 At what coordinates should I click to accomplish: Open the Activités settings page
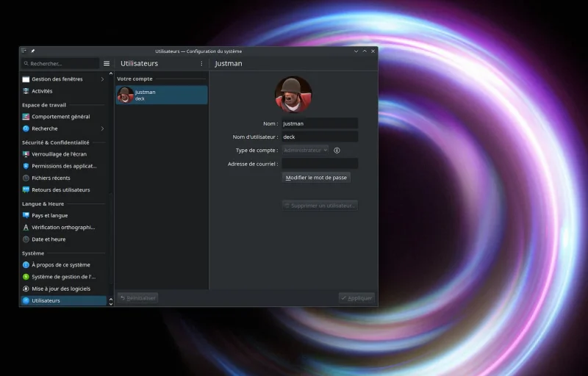pyautogui.click(x=63, y=91)
